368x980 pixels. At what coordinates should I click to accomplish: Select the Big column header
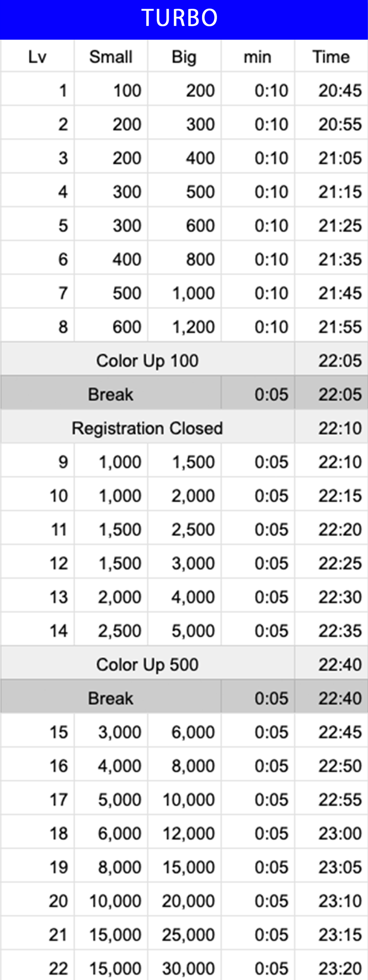[184, 57]
